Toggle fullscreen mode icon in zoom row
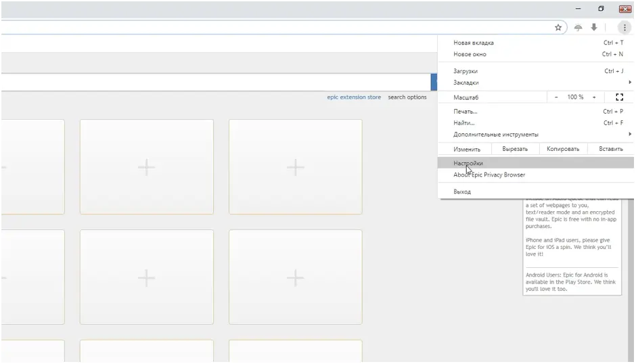This screenshot has height=364, width=636. [619, 97]
